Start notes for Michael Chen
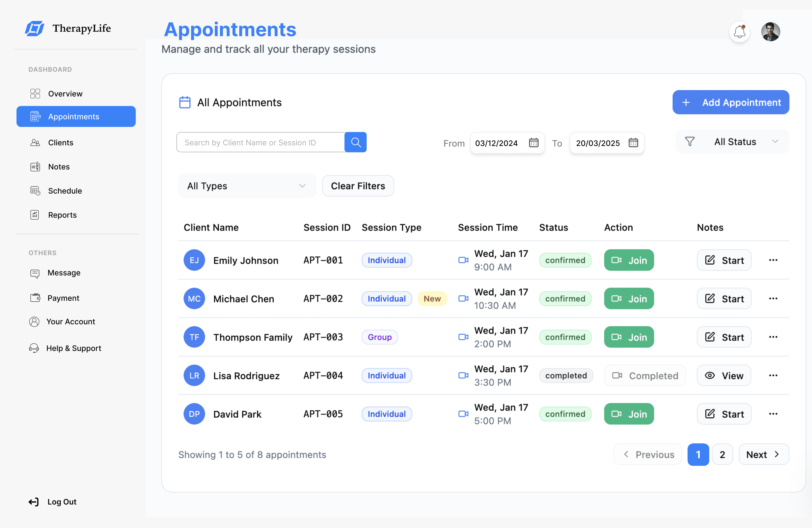This screenshot has height=528, width=812. pyautogui.click(x=724, y=298)
